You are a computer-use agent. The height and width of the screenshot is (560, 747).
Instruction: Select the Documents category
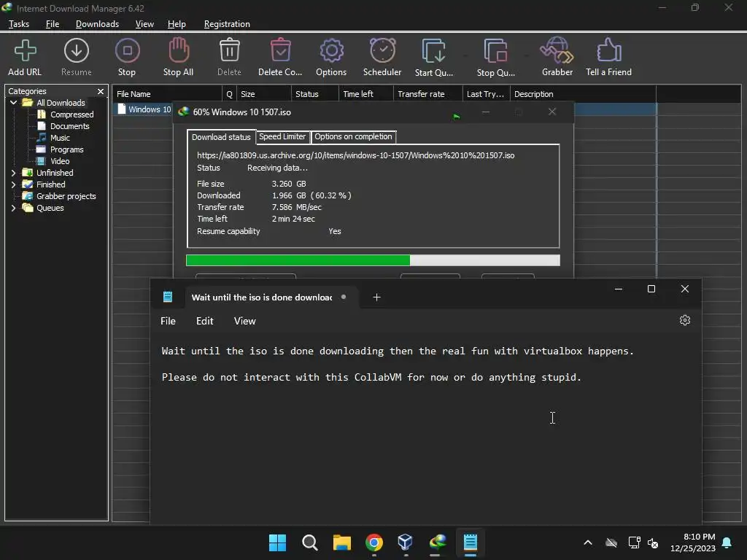[x=69, y=126]
